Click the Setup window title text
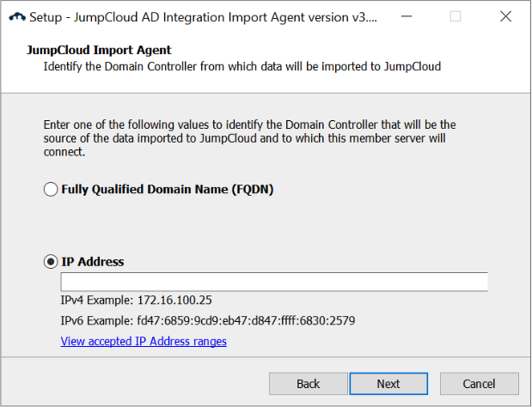Viewport: 532px width, 407px height. (203, 16)
